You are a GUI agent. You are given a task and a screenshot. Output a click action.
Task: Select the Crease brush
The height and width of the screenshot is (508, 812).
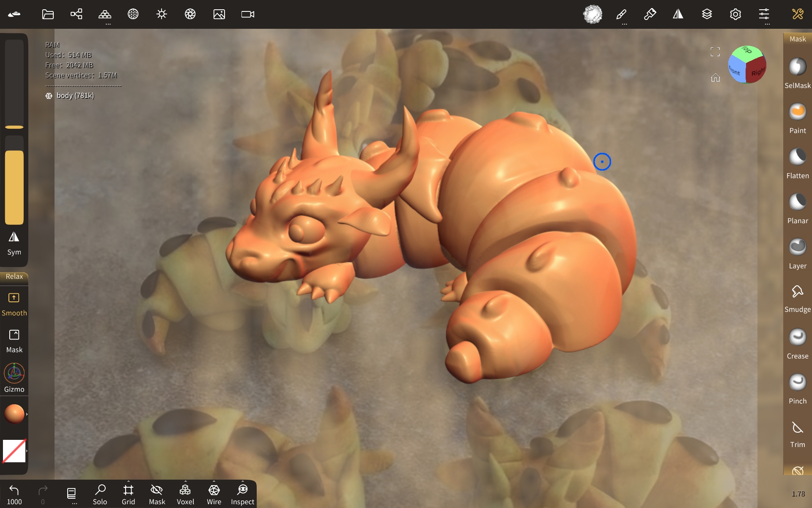point(797,337)
